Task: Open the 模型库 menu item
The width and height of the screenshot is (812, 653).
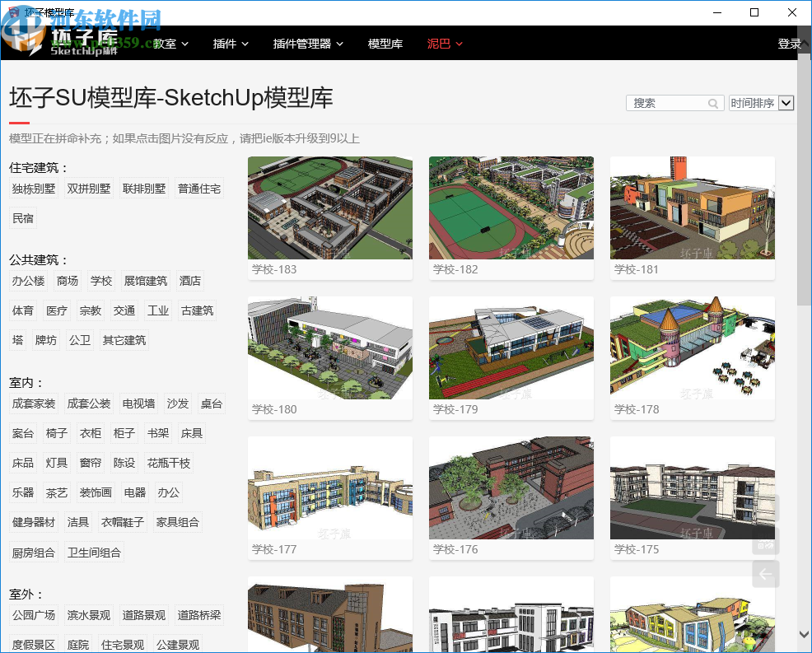Action: click(x=385, y=44)
